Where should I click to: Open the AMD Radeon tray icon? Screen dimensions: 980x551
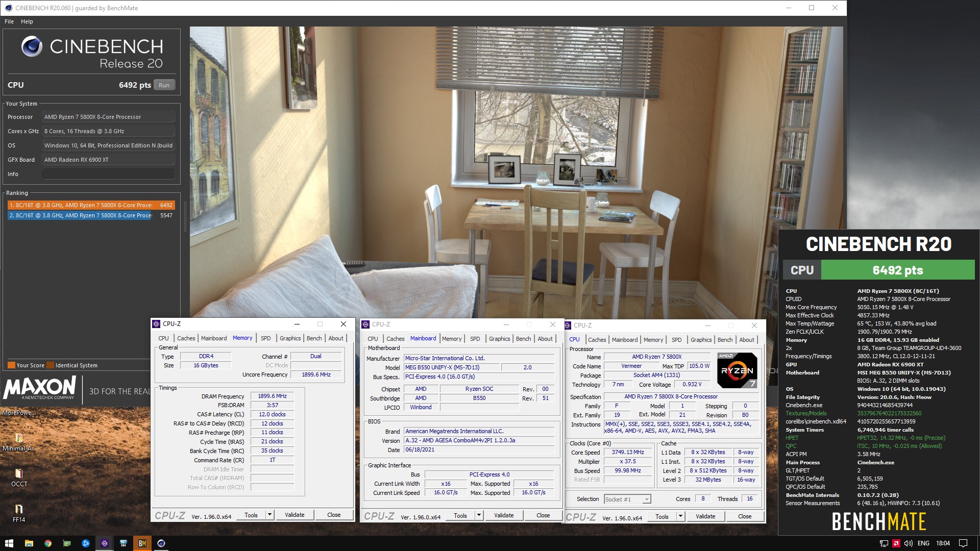896,543
